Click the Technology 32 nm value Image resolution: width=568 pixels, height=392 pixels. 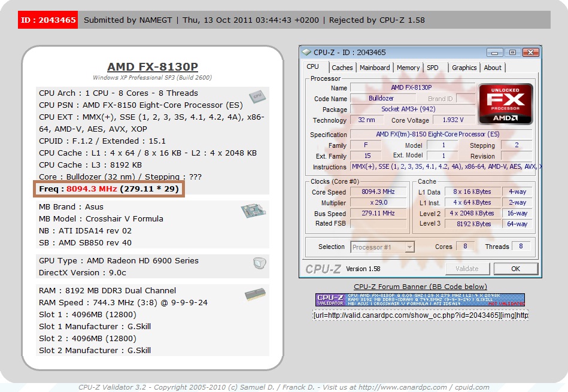coord(366,120)
